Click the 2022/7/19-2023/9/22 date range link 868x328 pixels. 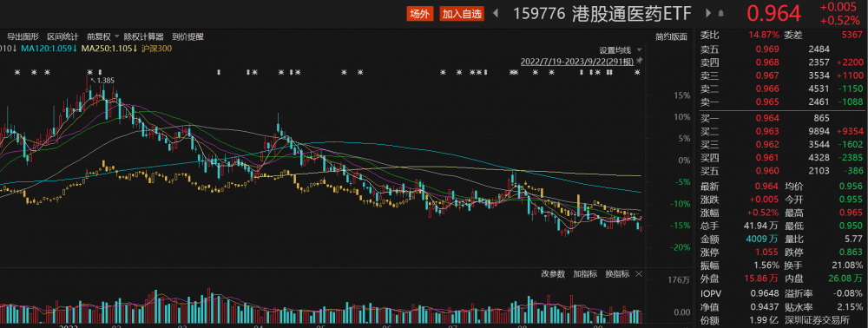point(577,61)
